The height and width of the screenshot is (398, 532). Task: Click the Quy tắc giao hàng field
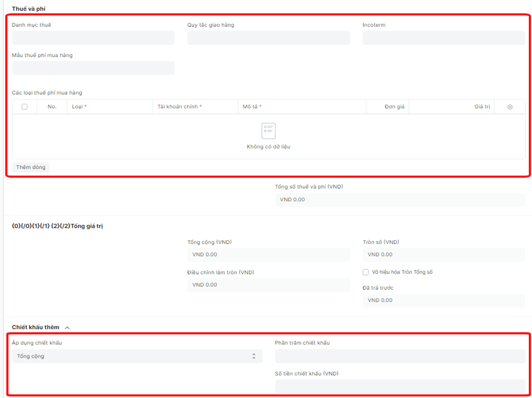[268, 38]
